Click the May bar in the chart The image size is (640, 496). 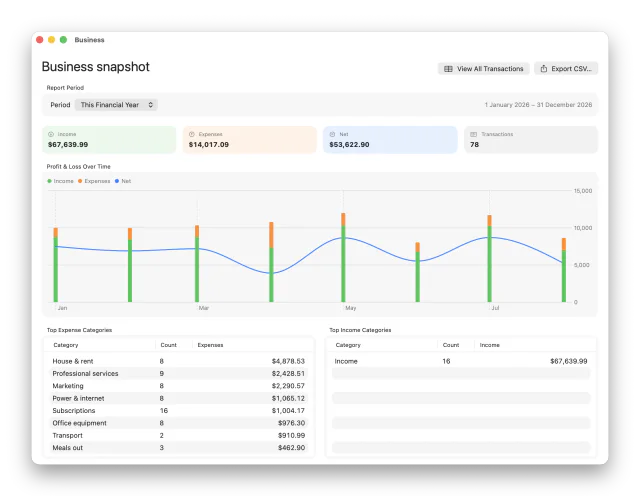(343, 258)
